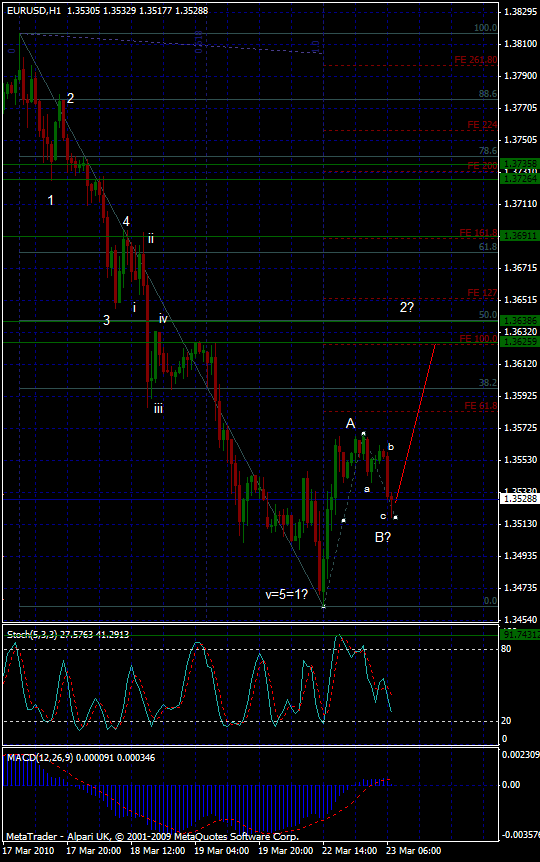This screenshot has height=862, width=540.
Task: Click the 'B?' wave label
Action: [x=383, y=537]
